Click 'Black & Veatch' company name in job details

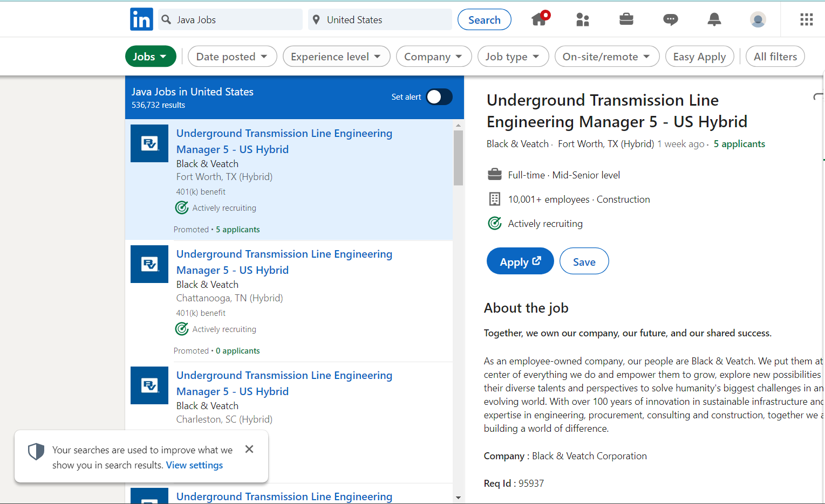point(517,144)
